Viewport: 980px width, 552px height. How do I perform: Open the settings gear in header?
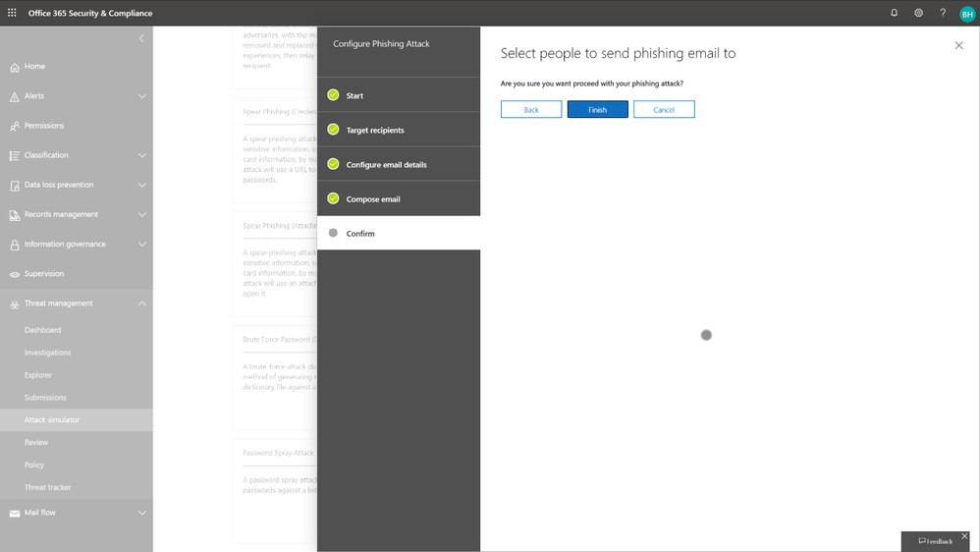918,13
